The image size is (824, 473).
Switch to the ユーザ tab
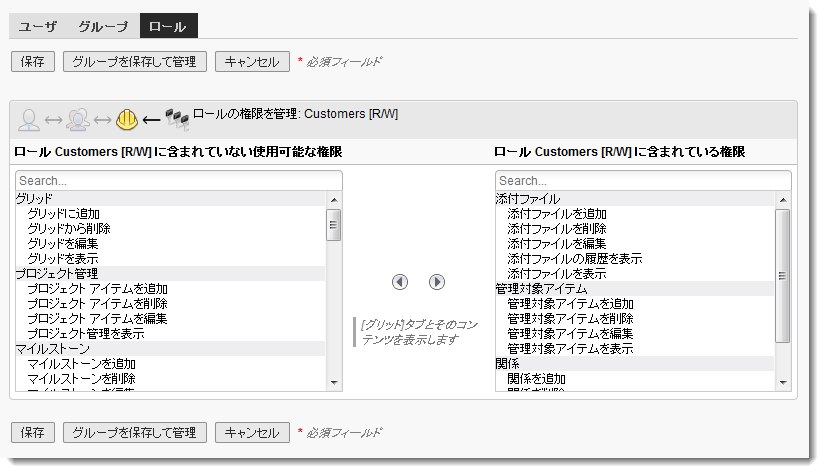37,26
